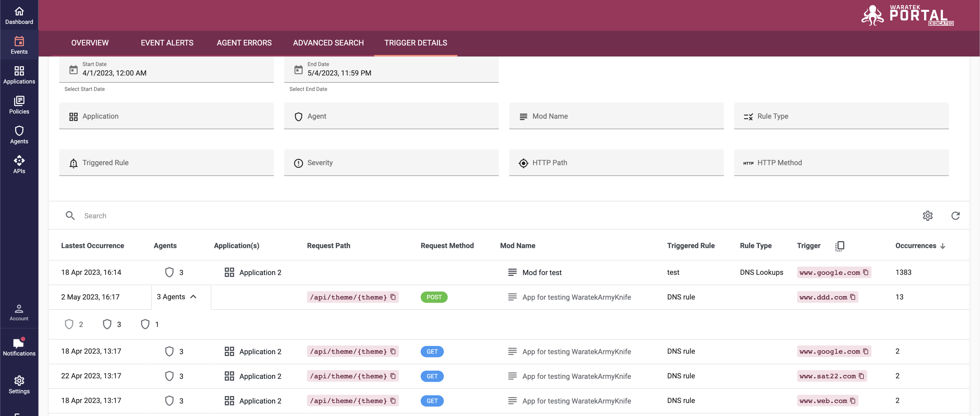
Task: Click the Start Date field
Action: tap(166, 70)
